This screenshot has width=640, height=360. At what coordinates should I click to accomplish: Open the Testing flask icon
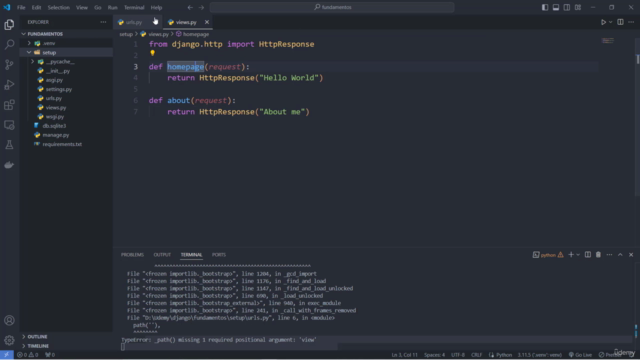coord(9,145)
